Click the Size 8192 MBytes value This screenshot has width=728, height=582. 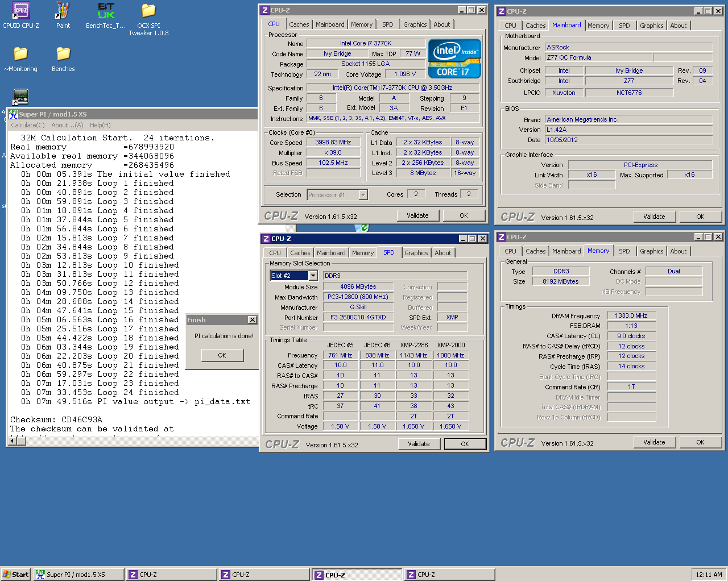561,281
